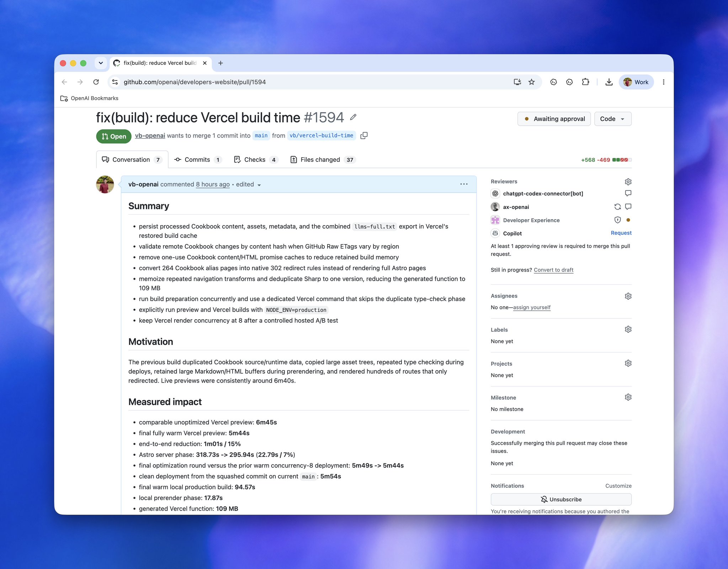Open Labels settings gear
The height and width of the screenshot is (569, 728).
pyautogui.click(x=628, y=330)
